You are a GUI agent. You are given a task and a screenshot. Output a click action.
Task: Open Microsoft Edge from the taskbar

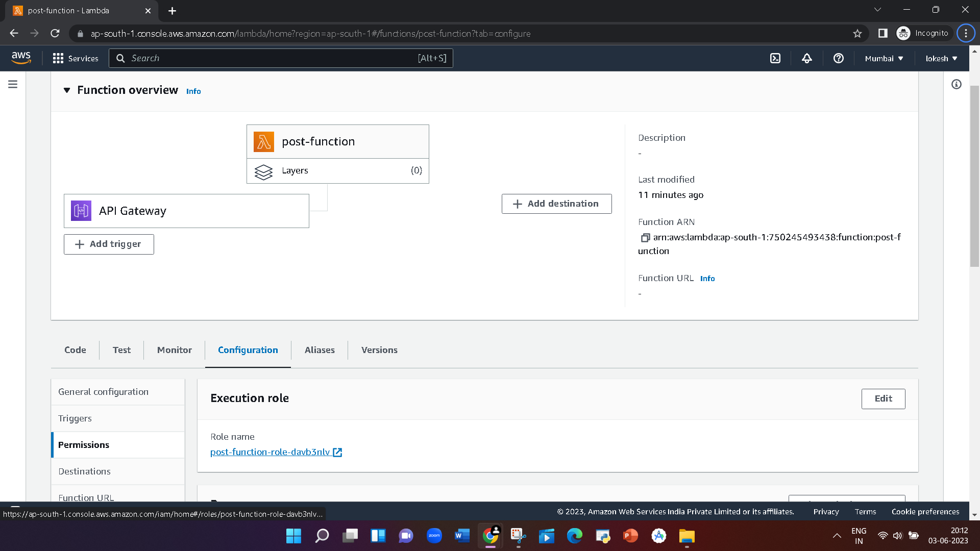click(x=575, y=536)
